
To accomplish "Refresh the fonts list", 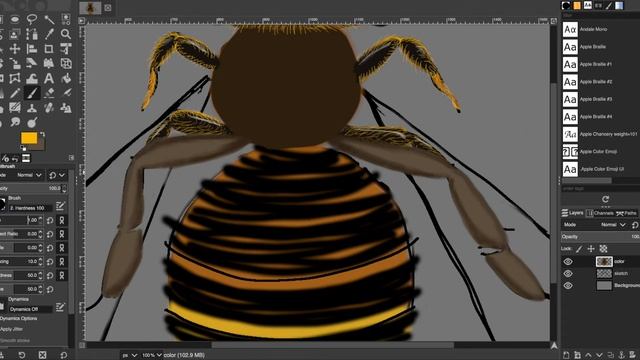I will 605,199.
